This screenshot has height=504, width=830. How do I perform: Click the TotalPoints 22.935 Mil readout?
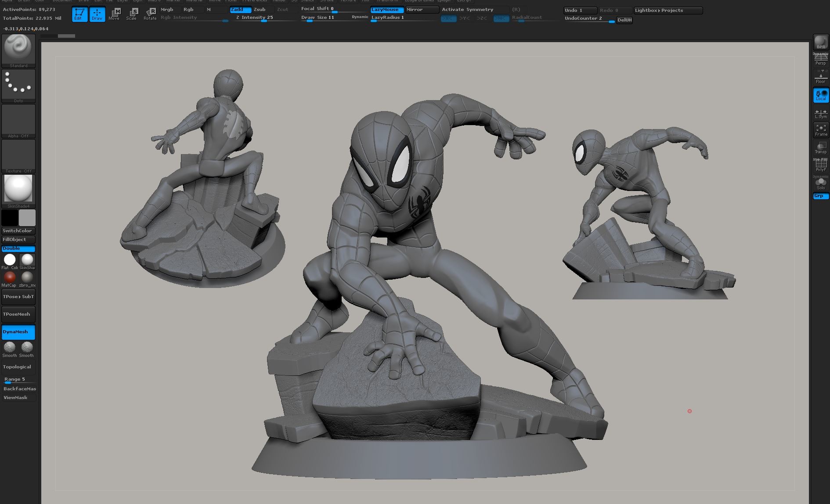32,18
